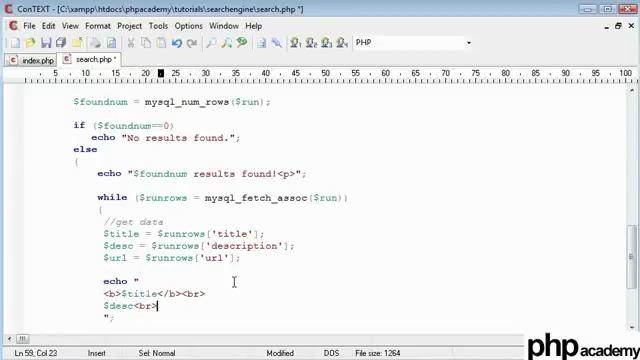Screen dimensions: 640x360
Task: Restore the inner document window
Action: pos(618,26)
